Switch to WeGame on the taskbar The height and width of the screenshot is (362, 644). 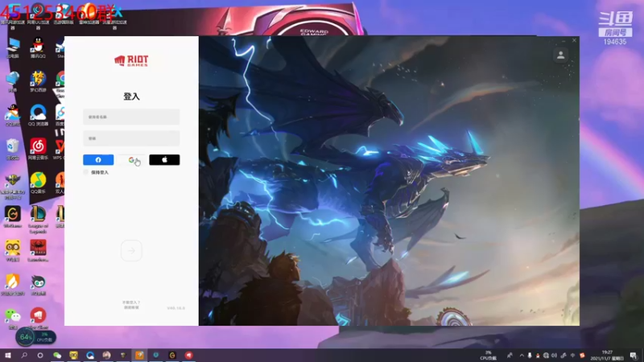(172, 355)
